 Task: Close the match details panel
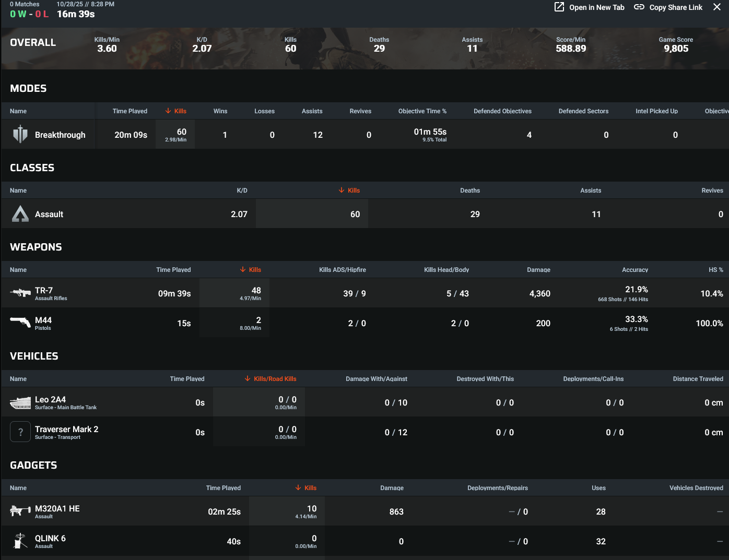[717, 7]
